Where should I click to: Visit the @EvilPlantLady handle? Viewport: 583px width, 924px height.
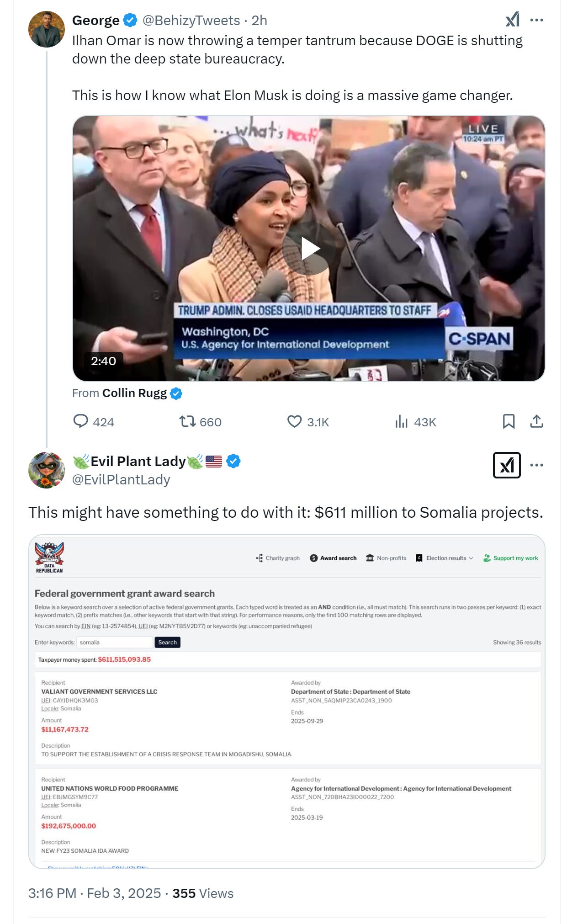click(x=121, y=479)
